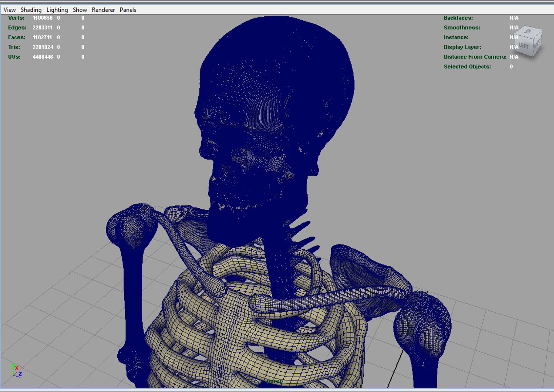
Task: Click the "Distance From Camera:" label
Action: 475,57
